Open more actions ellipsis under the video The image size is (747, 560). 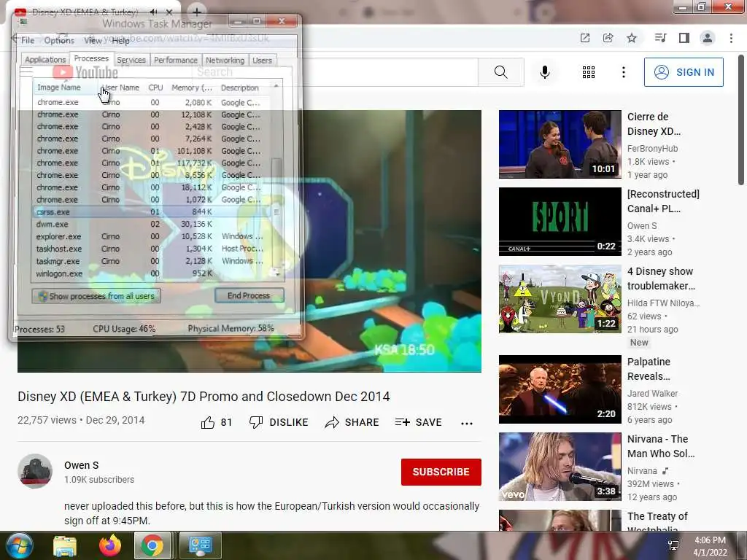point(467,423)
